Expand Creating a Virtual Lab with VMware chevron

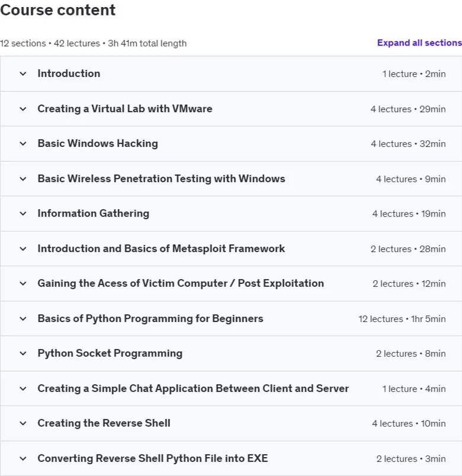[23, 109]
